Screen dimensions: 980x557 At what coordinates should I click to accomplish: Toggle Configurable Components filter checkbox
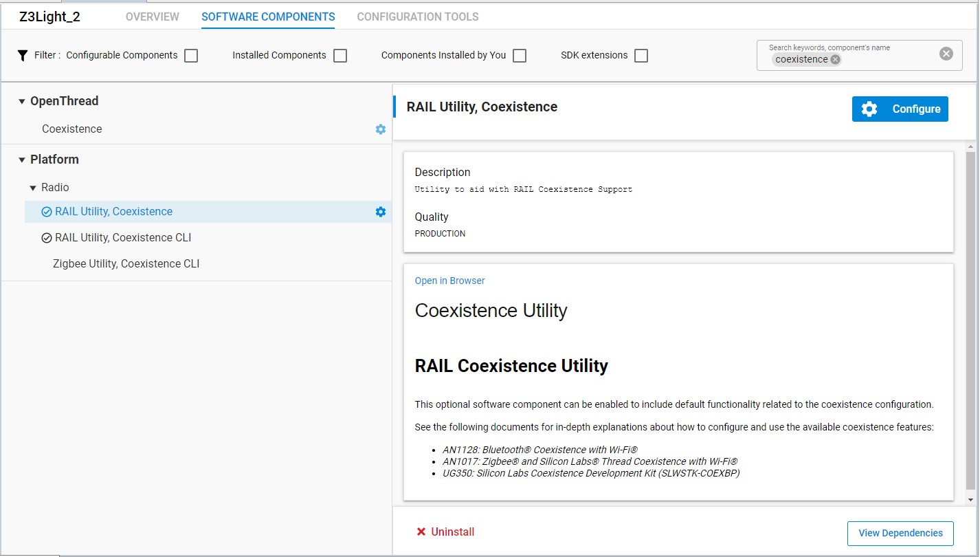(x=191, y=56)
